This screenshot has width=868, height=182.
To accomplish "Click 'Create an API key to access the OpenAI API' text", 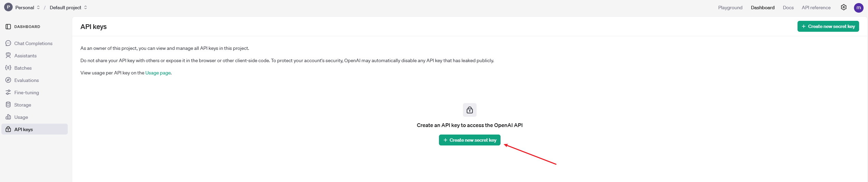I will pyautogui.click(x=469, y=125).
